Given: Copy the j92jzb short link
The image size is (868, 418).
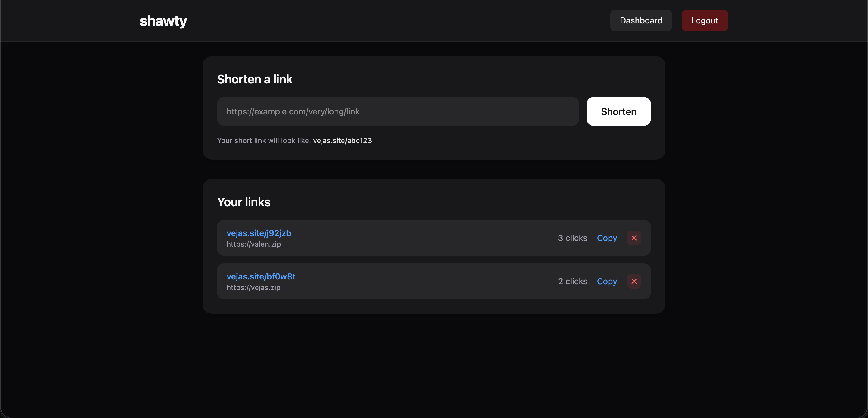Looking at the screenshot, I should 607,238.
